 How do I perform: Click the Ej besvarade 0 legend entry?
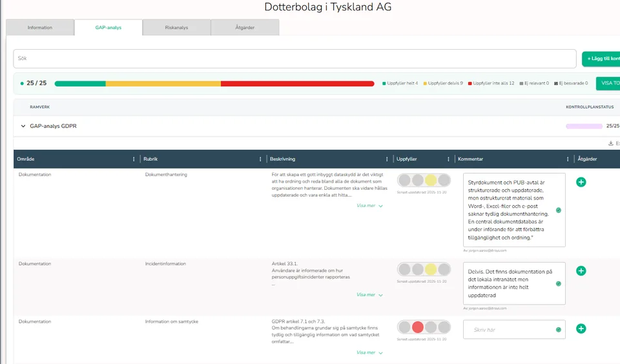click(x=571, y=83)
